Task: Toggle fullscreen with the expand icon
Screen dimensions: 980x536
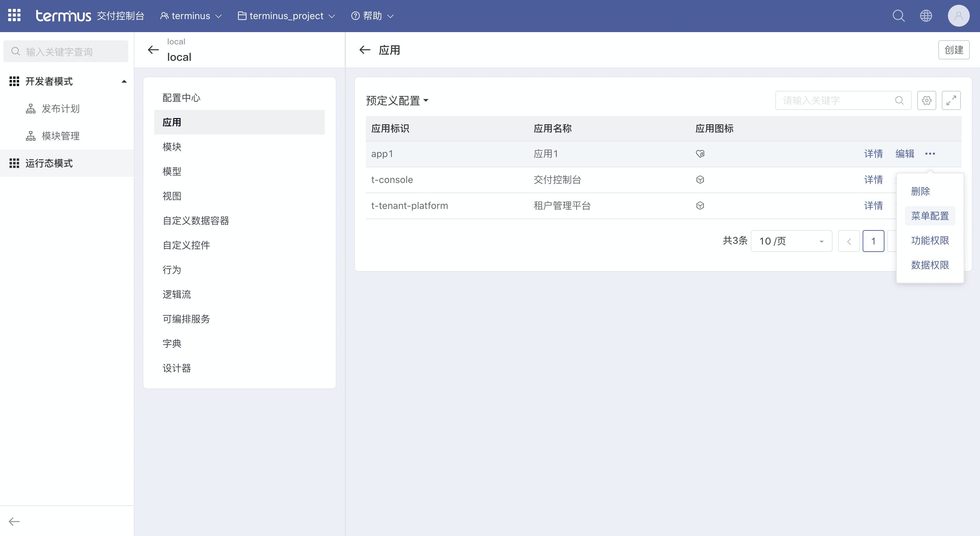Action: point(951,100)
